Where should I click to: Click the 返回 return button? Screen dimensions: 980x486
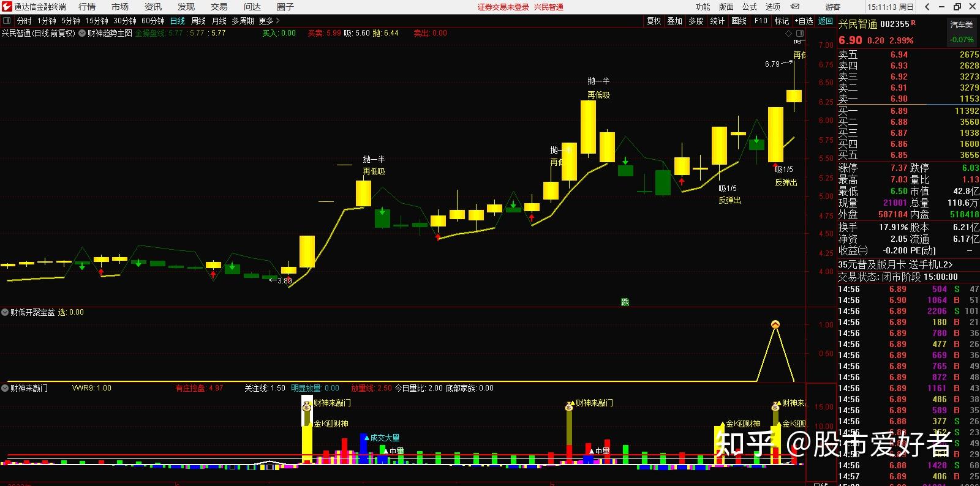(x=826, y=21)
